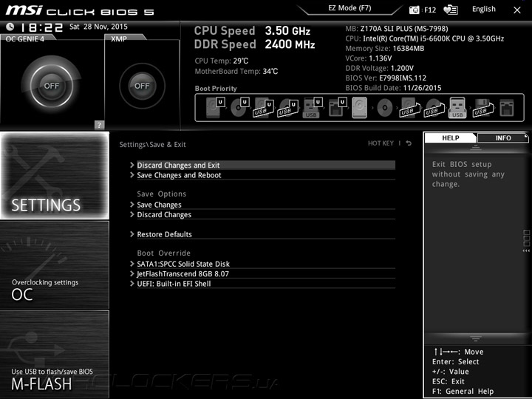Click the CPU Speed 3.50 GHz readout
This screenshot has height=399, width=532.
click(252, 31)
